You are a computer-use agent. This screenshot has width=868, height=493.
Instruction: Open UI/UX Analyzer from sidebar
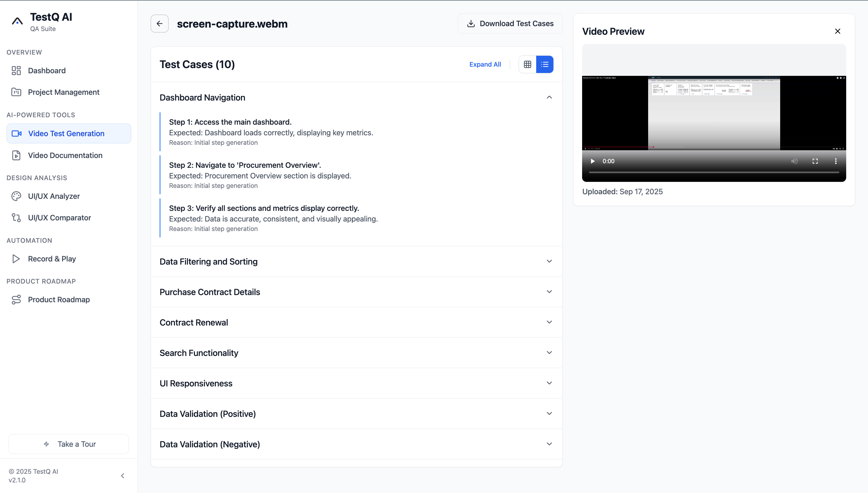click(54, 196)
